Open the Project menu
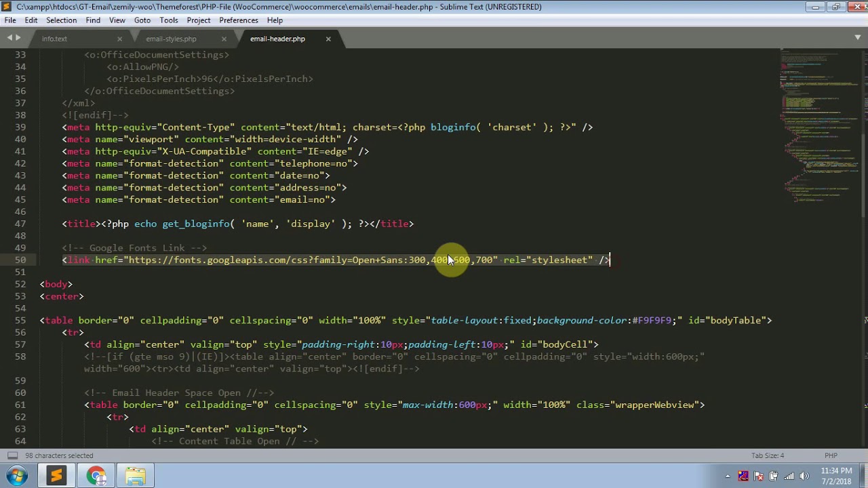The width and height of the screenshot is (868, 488). pyautogui.click(x=199, y=20)
